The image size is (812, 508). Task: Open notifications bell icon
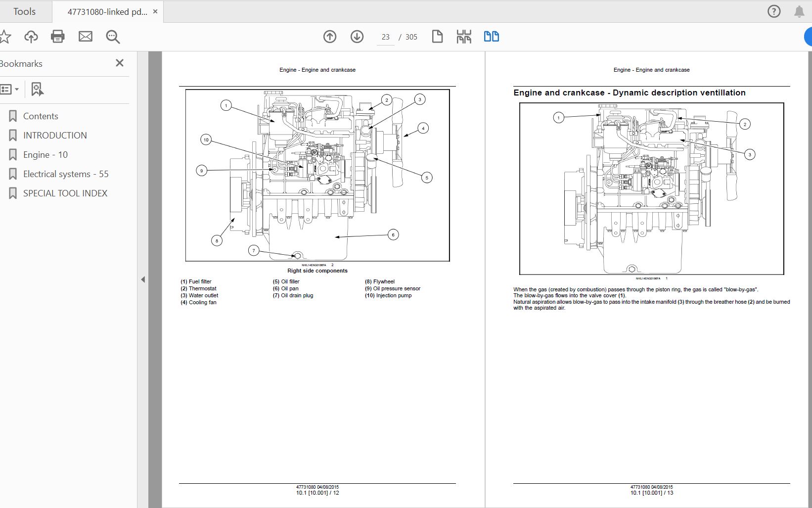(799, 11)
